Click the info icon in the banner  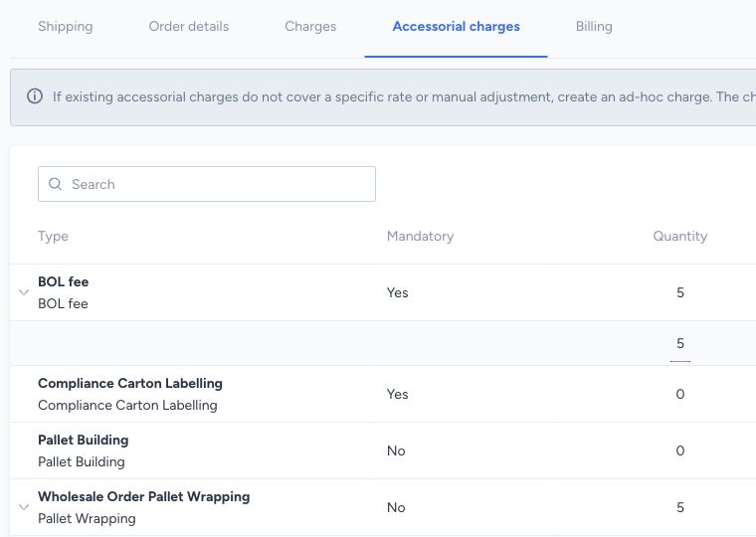(35, 96)
